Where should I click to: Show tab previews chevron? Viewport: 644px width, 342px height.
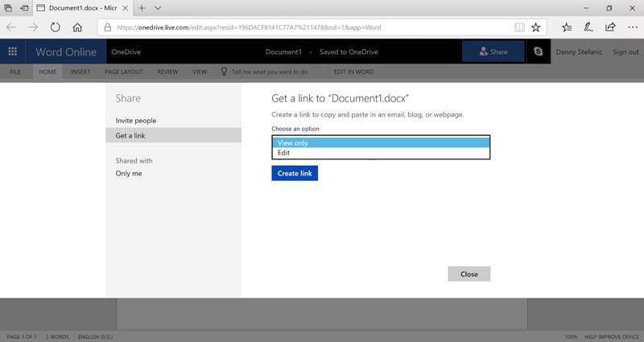click(158, 8)
